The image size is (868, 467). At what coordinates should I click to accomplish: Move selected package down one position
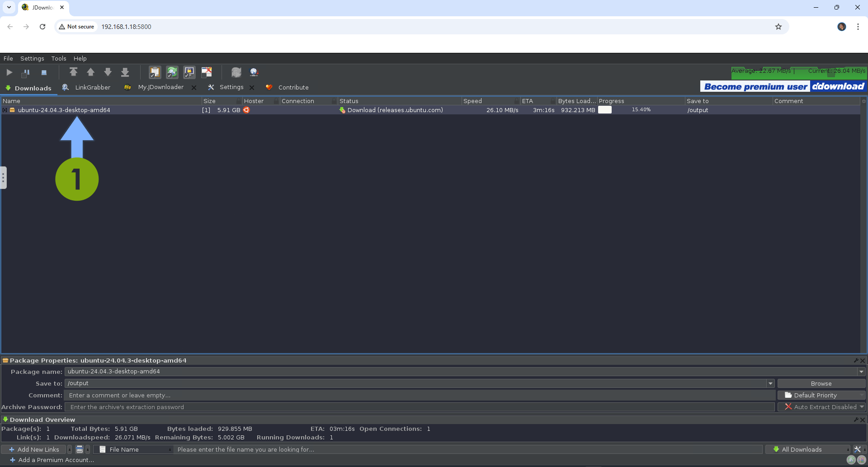coord(108,72)
